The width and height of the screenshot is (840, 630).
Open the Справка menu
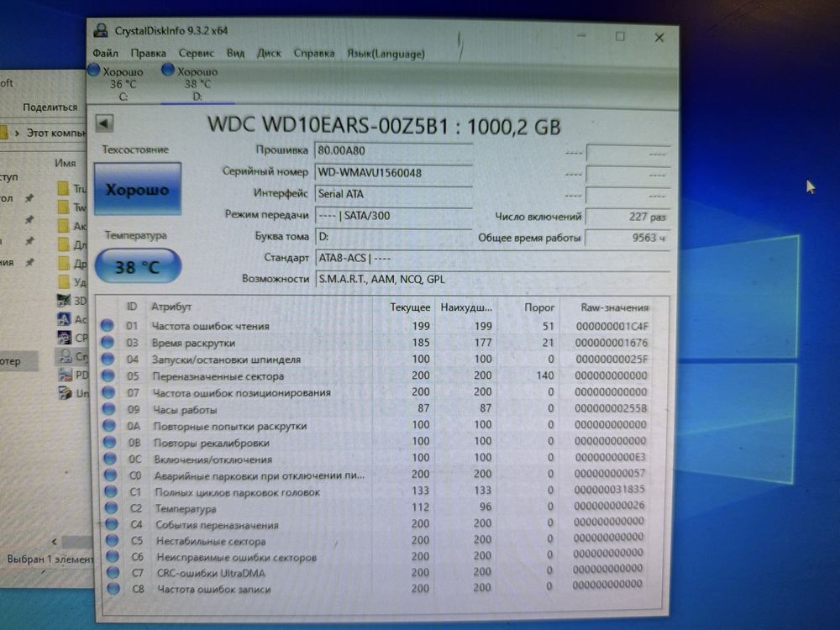(x=314, y=53)
